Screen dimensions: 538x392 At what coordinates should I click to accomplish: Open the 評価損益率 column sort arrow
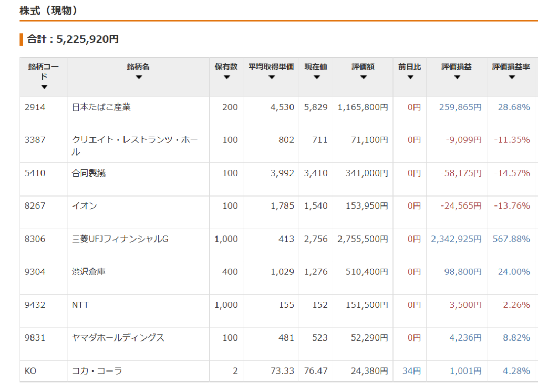(511, 77)
